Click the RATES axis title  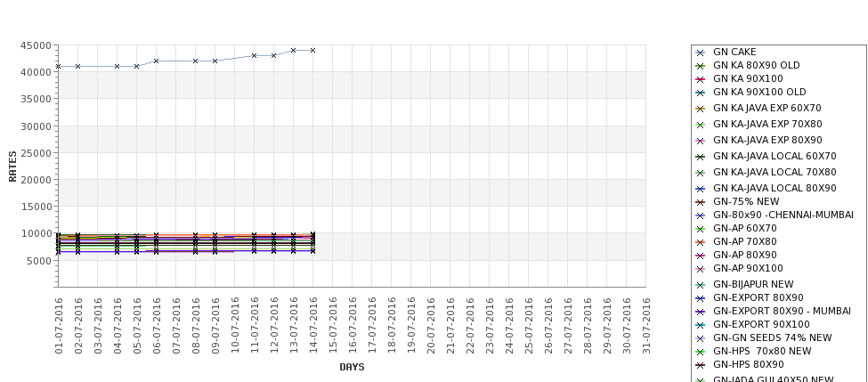tap(12, 167)
